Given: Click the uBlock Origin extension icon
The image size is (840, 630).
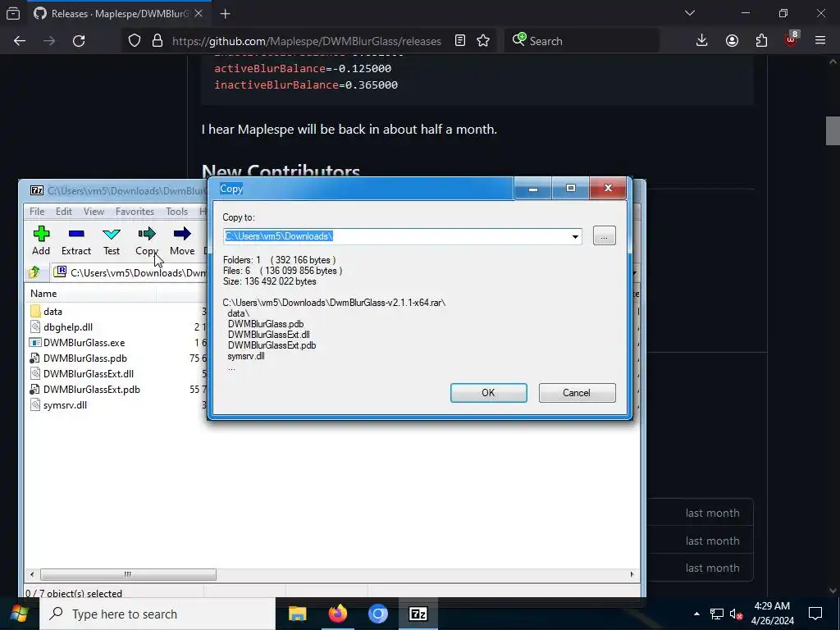Looking at the screenshot, I should click(x=792, y=41).
